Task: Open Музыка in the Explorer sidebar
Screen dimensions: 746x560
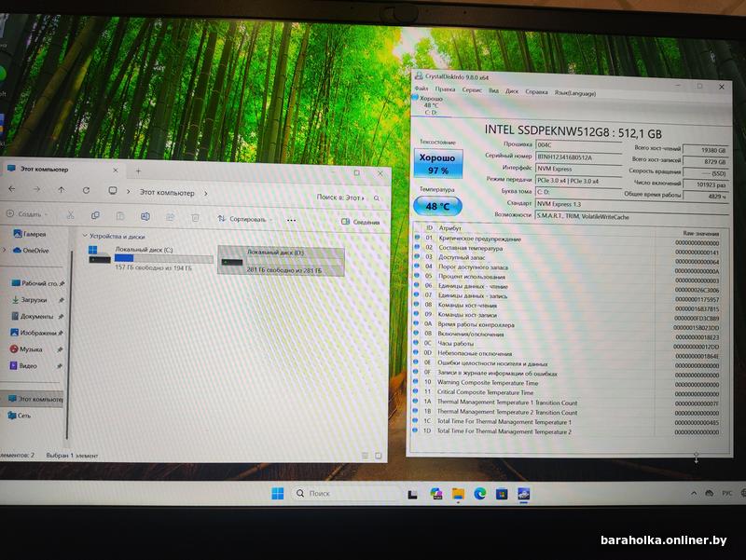Action: pos(36,348)
